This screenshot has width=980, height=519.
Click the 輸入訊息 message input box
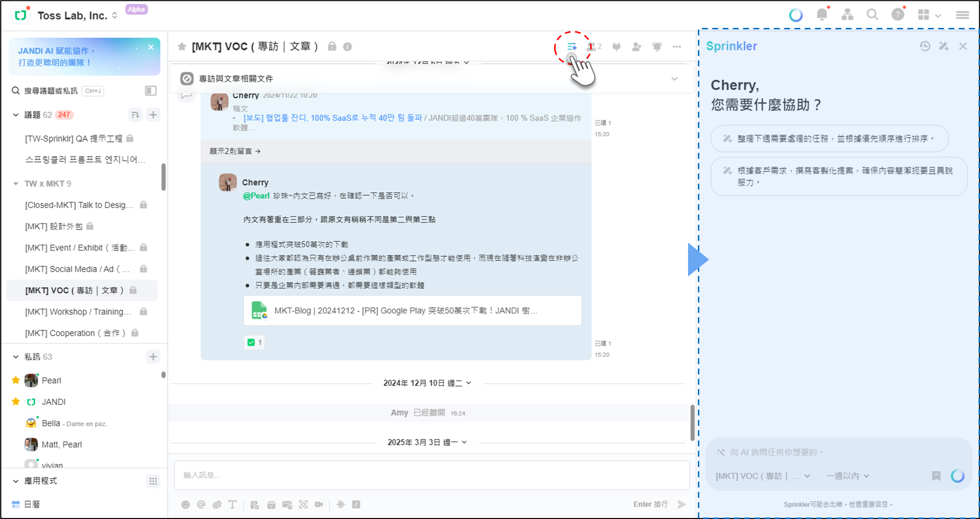(x=432, y=475)
